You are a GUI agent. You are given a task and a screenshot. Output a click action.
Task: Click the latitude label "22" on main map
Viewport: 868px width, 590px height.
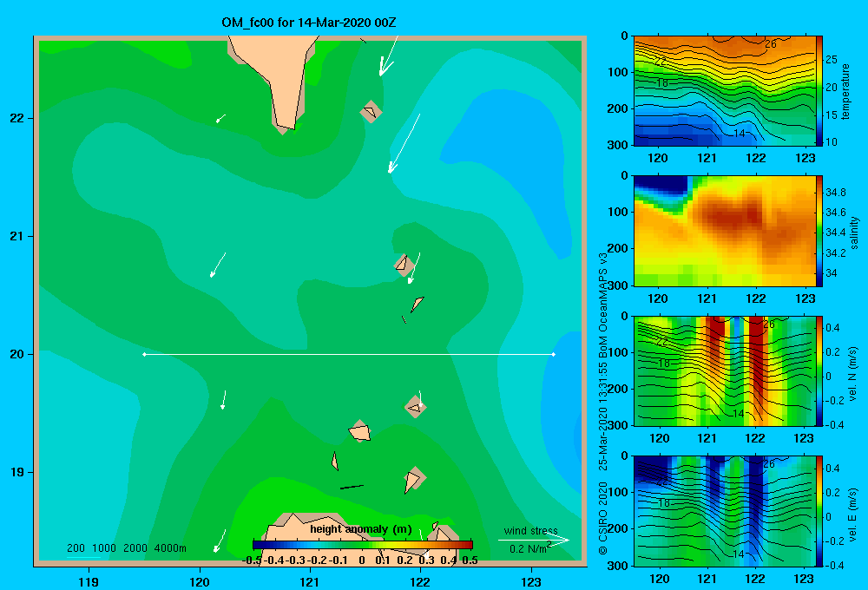coord(16,119)
